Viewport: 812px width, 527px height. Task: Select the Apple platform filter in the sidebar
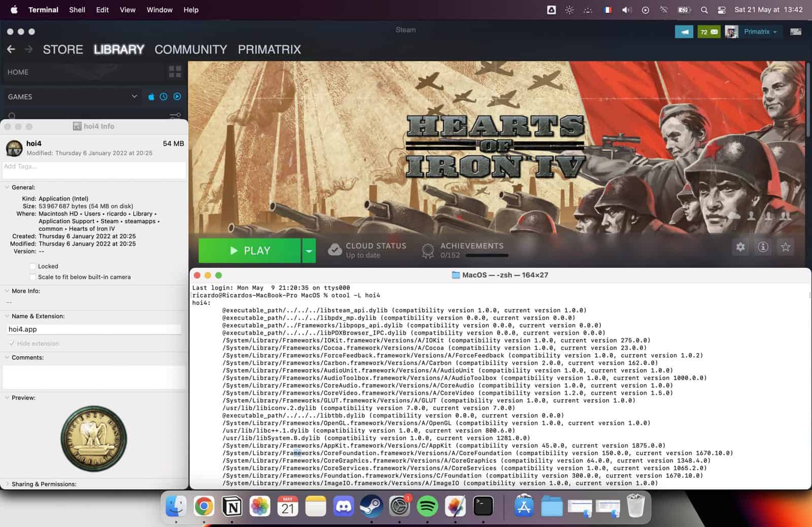point(151,96)
